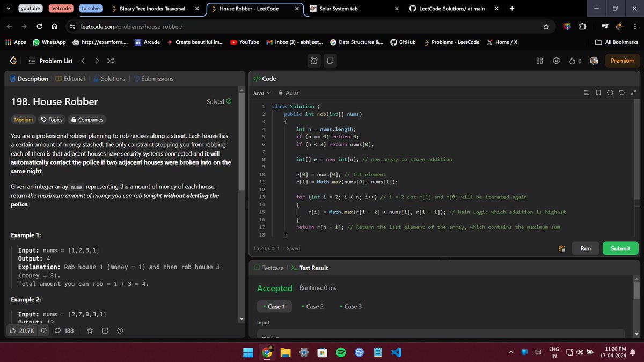Reload the page in Chrome
This screenshot has height=362, width=644.
[40, 27]
